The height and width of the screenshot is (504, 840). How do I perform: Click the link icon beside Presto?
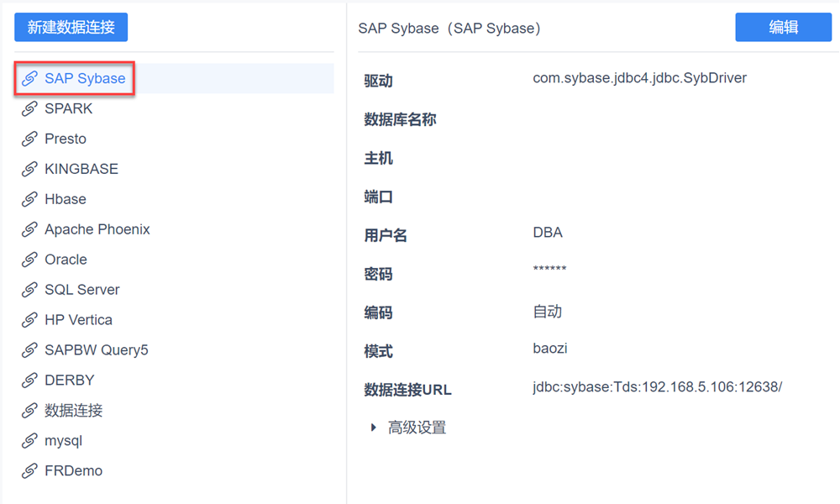(x=29, y=139)
